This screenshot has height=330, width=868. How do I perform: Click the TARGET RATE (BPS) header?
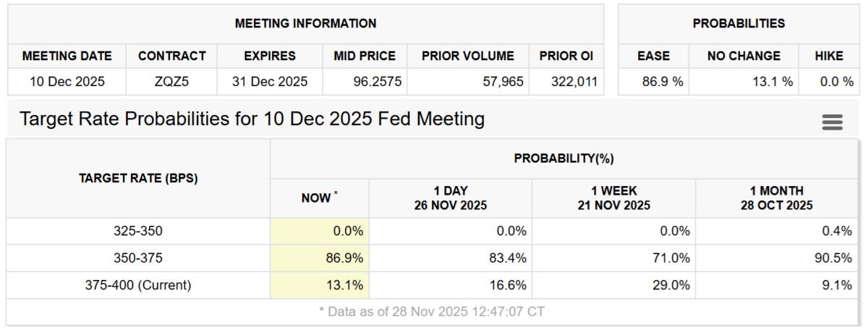point(138,178)
